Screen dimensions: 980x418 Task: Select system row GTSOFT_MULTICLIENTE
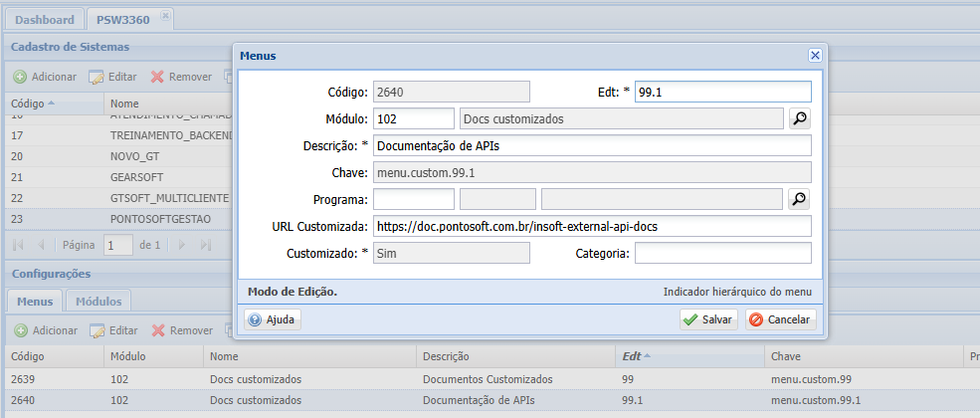(118, 198)
